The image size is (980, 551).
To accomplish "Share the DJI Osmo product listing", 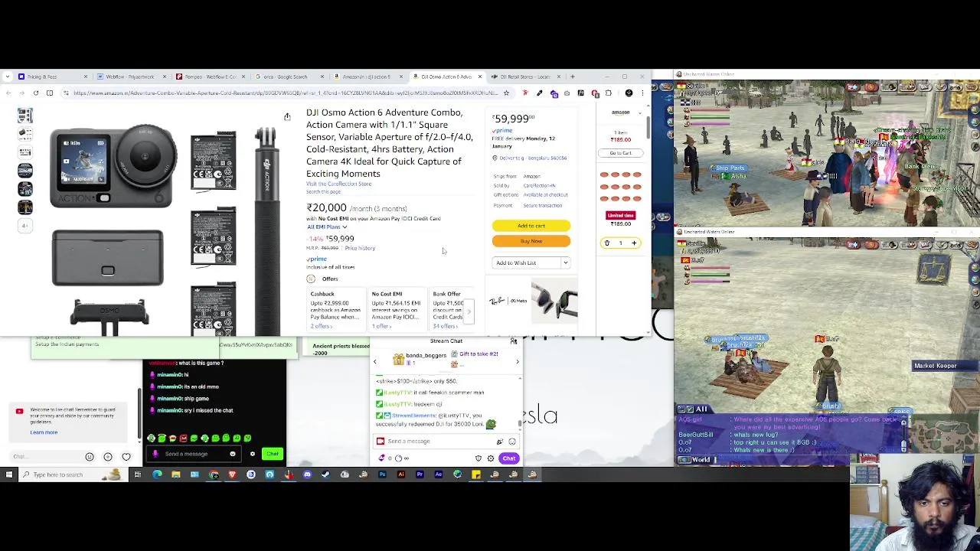I will click(x=287, y=117).
